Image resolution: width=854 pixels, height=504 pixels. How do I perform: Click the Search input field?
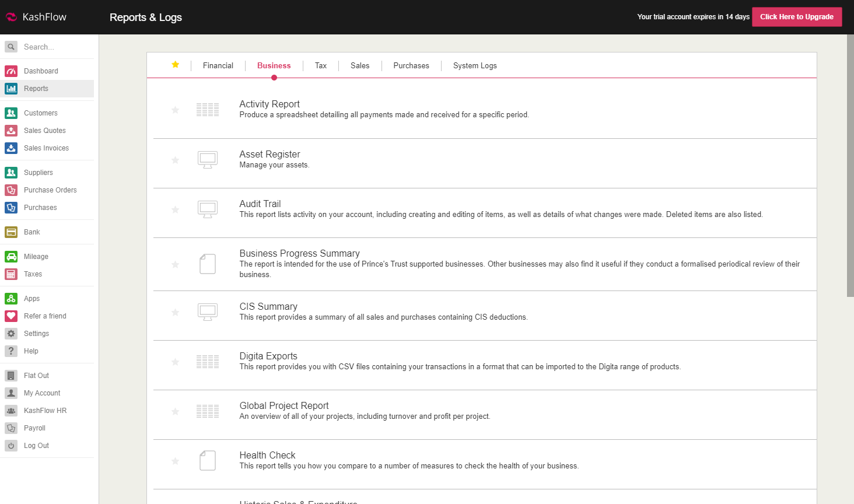click(55, 47)
